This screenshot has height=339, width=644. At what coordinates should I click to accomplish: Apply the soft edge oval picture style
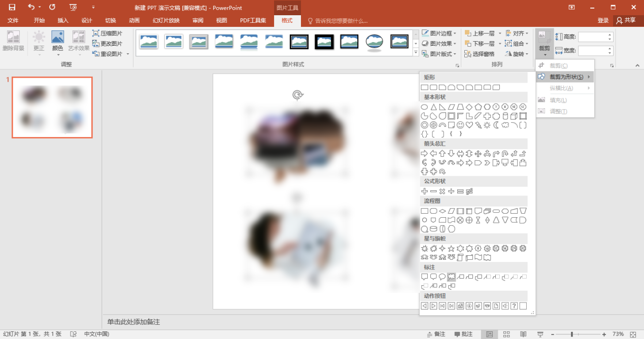(x=375, y=42)
